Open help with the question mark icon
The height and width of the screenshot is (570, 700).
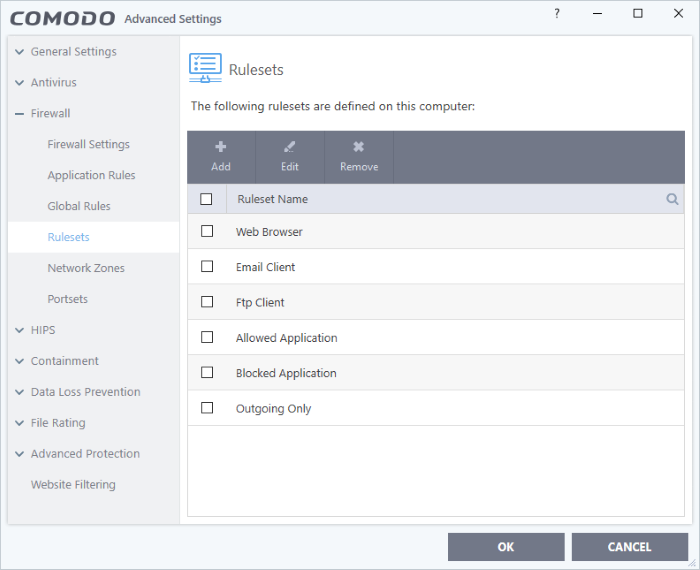point(557,14)
